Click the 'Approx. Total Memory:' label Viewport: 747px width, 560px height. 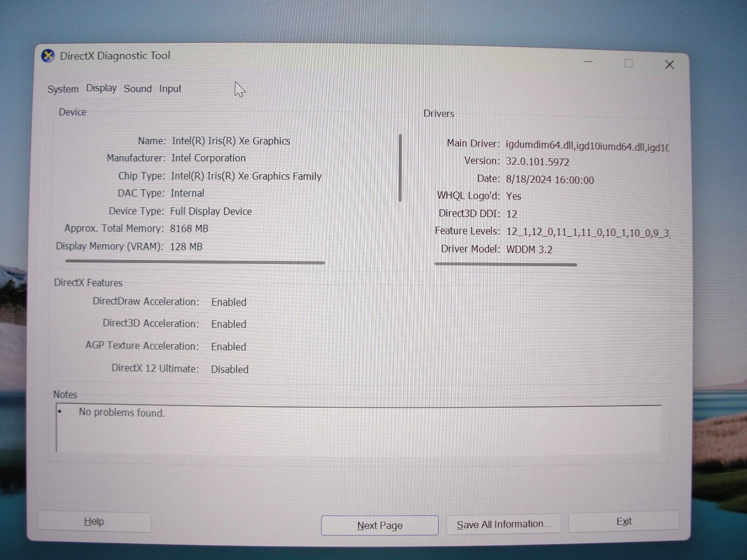[x=114, y=229]
